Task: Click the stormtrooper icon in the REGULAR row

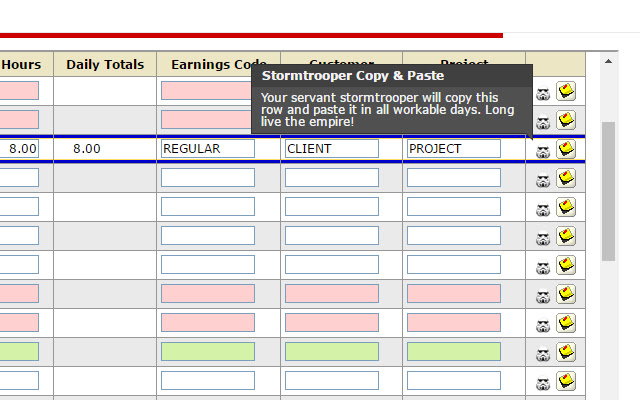Action: pos(543,152)
